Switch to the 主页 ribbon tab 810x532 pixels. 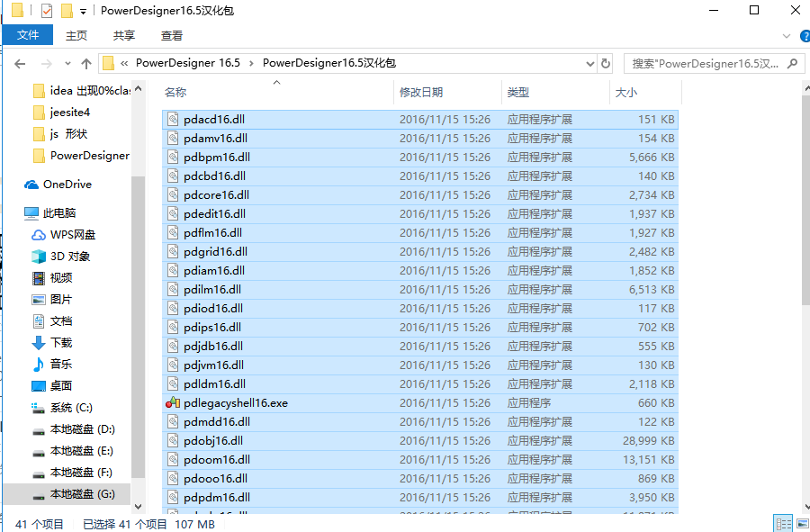(76, 35)
